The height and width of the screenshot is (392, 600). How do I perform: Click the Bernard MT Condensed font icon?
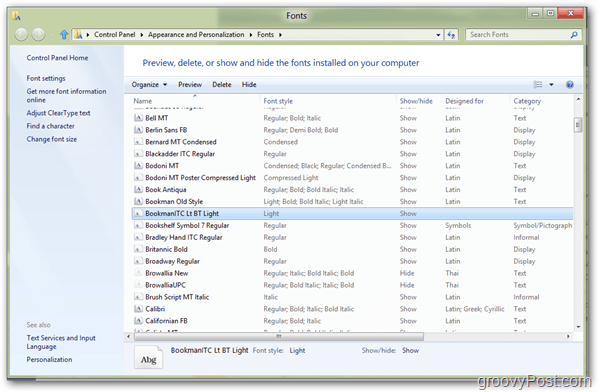coord(139,142)
